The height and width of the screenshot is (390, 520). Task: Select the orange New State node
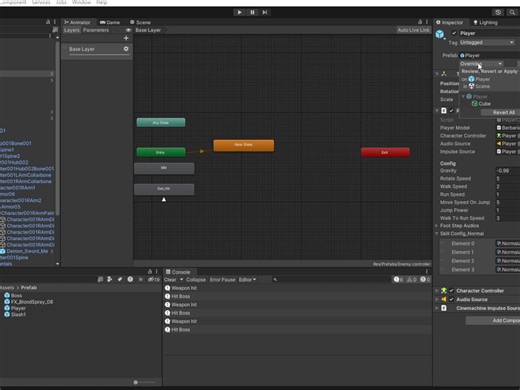pos(244,145)
